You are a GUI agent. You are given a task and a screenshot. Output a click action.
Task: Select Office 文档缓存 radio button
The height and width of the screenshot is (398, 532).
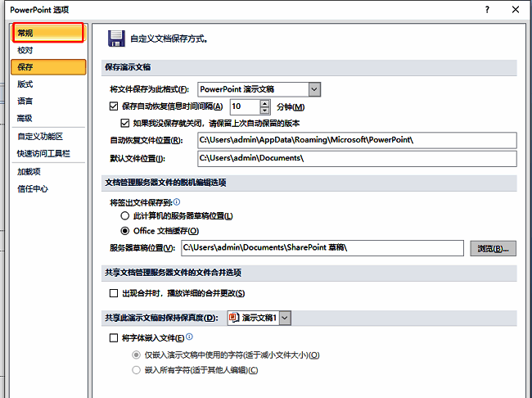(125, 231)
